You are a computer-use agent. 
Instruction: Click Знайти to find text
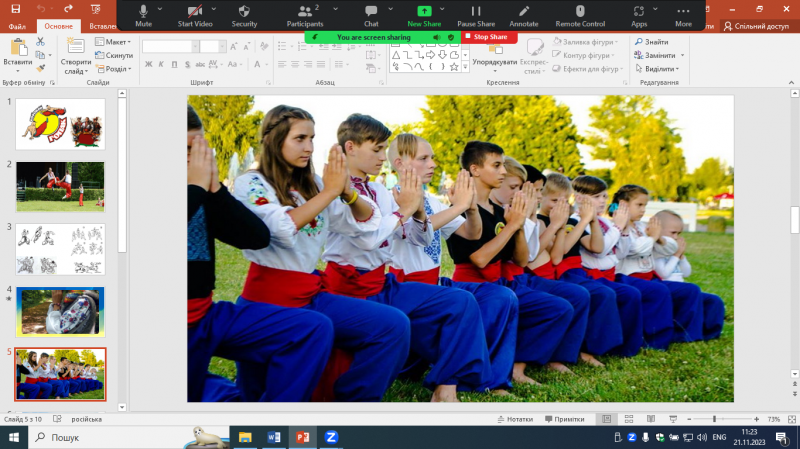652,42
